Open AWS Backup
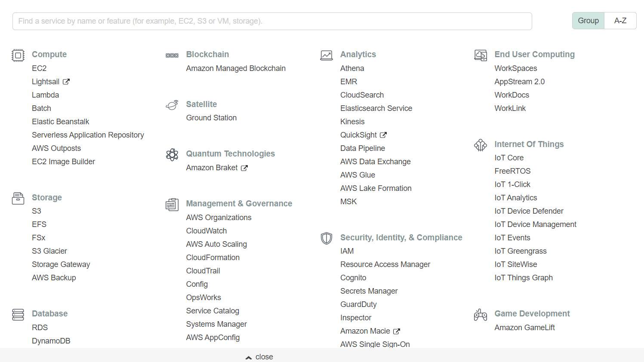The height and width of the screenshot is (362, 644). tap(54, 278)
